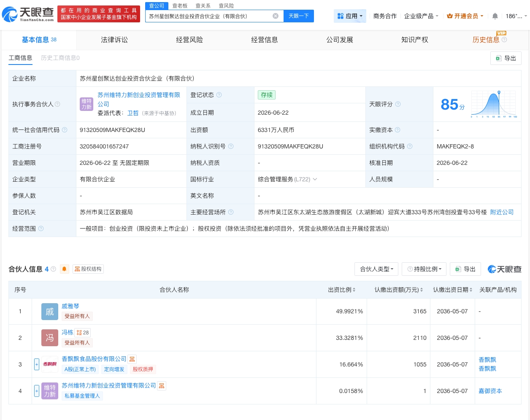The width and height of the screenshot is (530, 420).
Task: Open representative 卫哲 link
Action: point(133,113)
